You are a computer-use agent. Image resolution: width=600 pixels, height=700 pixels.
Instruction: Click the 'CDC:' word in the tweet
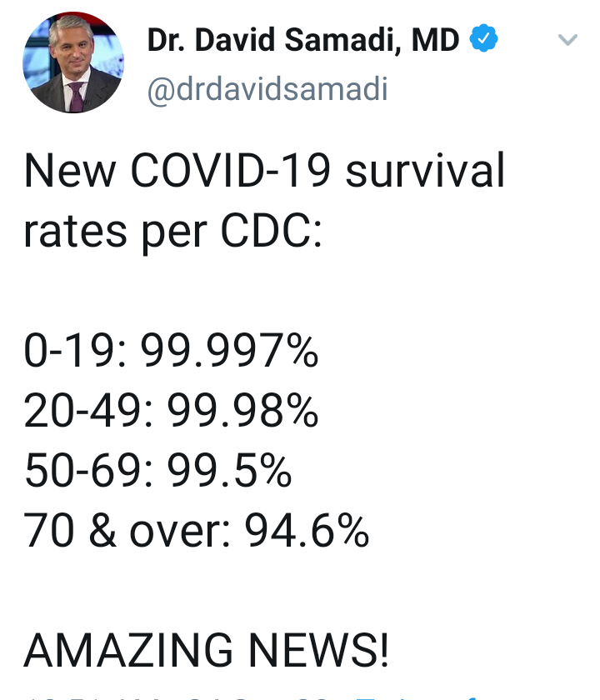pos(272,232)
